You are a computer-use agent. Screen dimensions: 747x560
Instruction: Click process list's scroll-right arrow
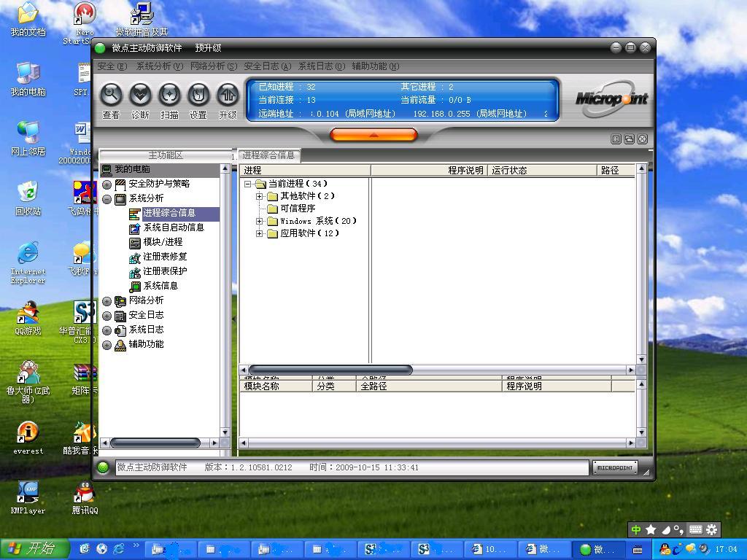pos(631,370)
